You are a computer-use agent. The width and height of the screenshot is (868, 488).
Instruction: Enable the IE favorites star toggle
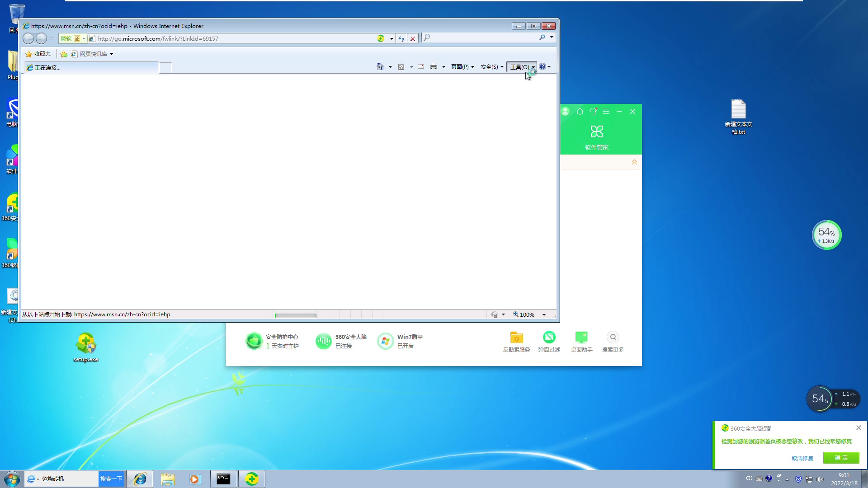pyautogui.click(x=28, y=54)
